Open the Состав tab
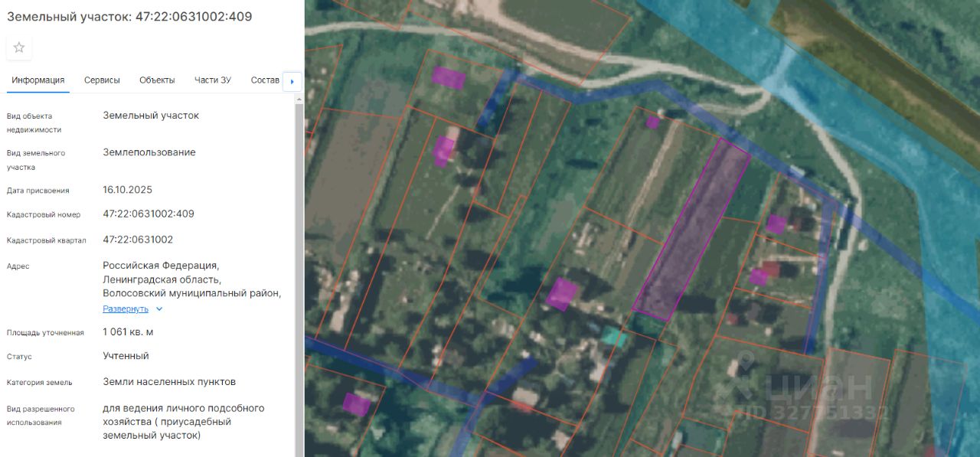This screenshot has height=457, width=980. pos(265,80)
